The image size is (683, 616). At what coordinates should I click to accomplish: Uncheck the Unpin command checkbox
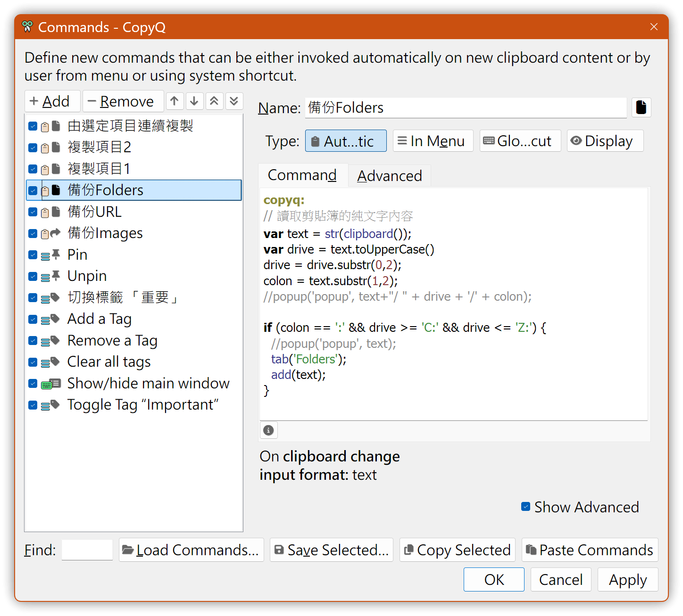pos(33,276)
